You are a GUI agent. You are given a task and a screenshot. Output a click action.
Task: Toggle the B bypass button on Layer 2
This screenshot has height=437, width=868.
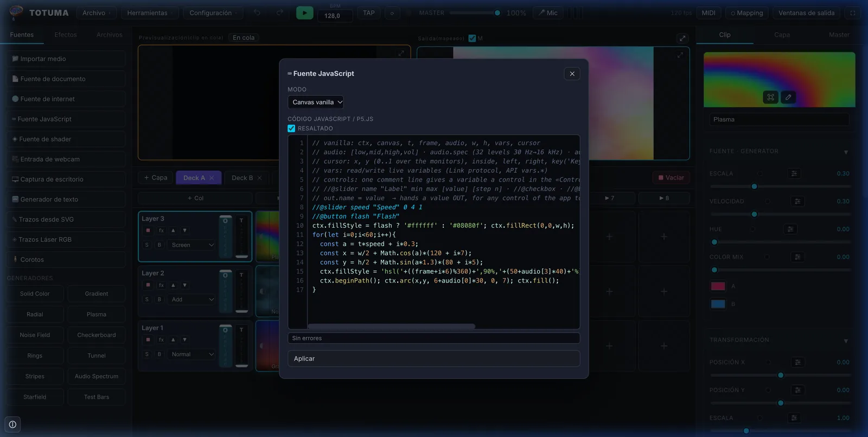point(159,299)
